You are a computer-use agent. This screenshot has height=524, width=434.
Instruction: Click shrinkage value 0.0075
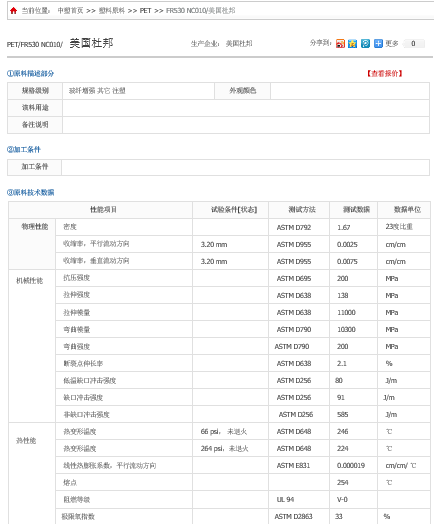pyautogui.click(x=347, y=262)
